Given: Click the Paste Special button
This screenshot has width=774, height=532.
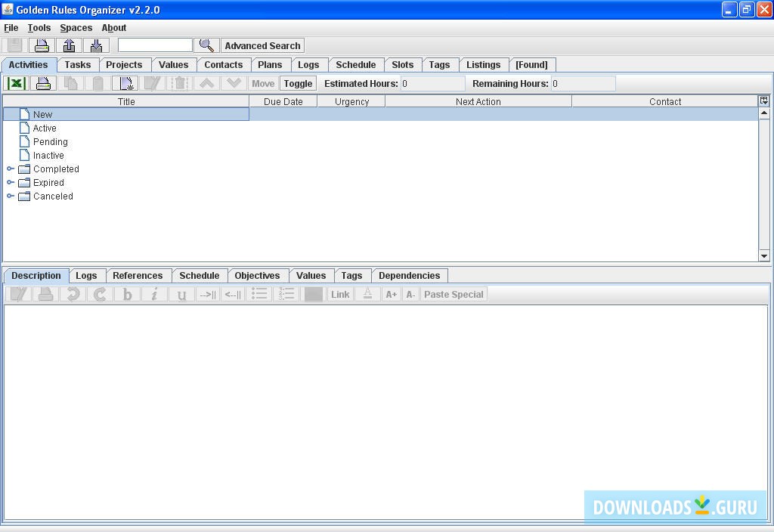Looking at the screenshot, I should pyautogui.click(x=454, y=294).
